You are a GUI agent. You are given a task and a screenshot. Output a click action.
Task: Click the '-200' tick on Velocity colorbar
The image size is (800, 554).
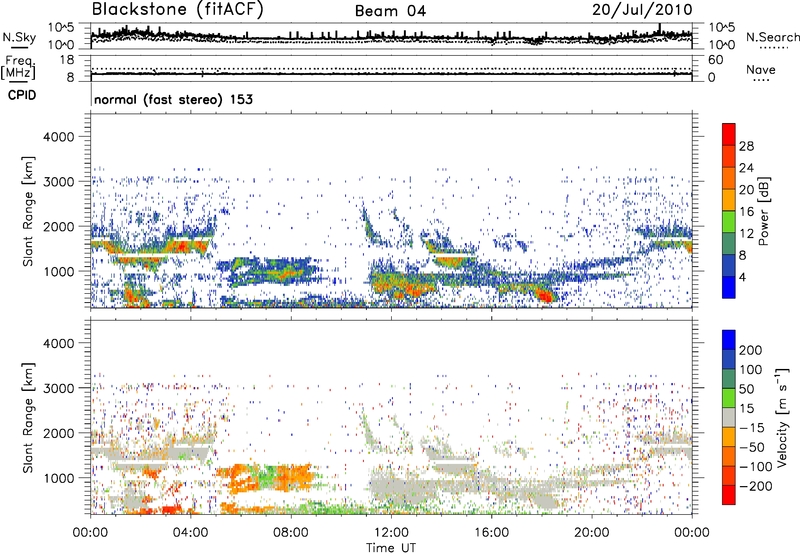(756, 486)
